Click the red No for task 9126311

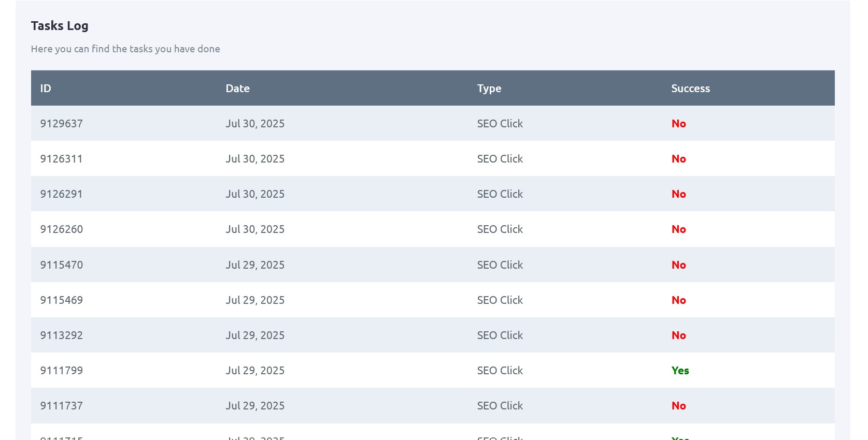[x=678, y=159]
